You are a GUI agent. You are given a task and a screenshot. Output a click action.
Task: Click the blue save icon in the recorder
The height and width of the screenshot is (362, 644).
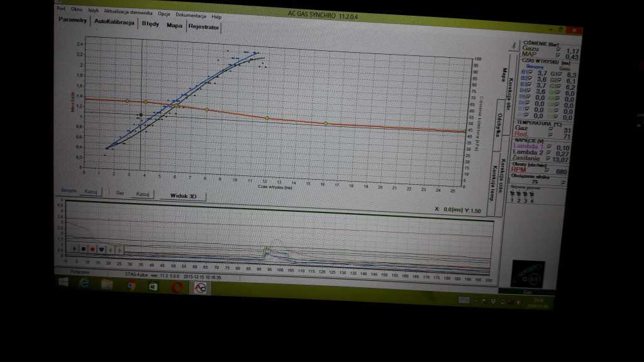(x=101, y=249)
